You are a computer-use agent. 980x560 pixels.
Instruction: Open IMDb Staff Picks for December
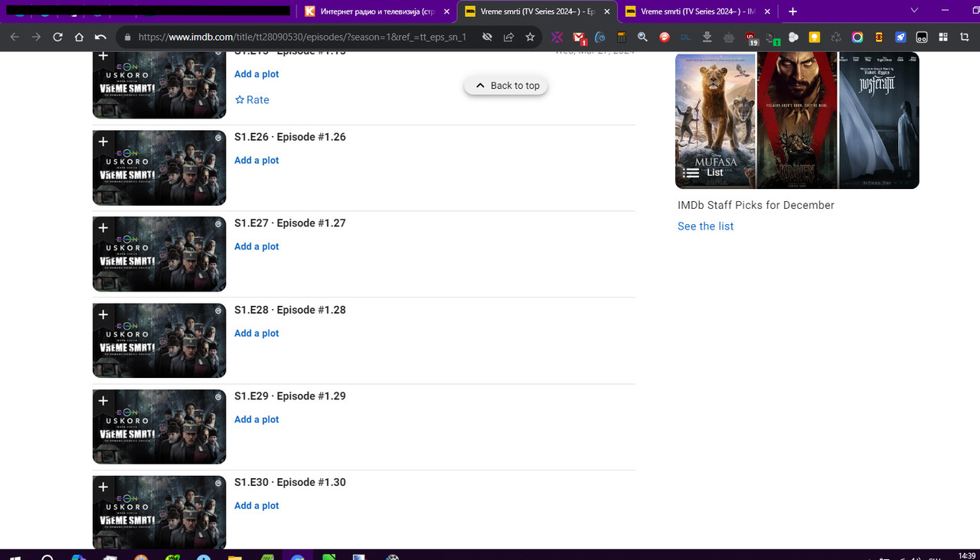(x=756, y=205)
